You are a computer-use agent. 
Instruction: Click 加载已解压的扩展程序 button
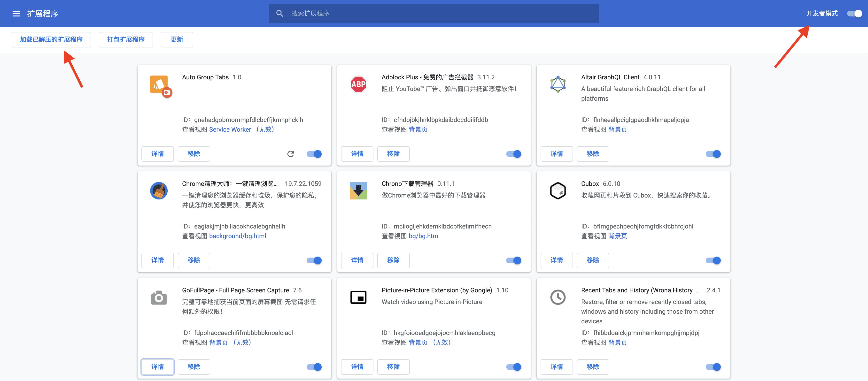click(51, 40)
